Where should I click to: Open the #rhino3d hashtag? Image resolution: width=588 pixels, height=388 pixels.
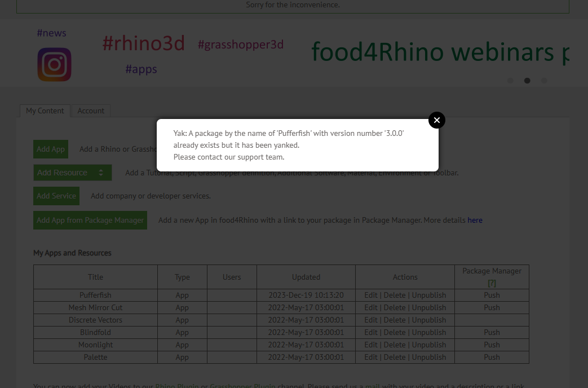[x=144, y=43]
